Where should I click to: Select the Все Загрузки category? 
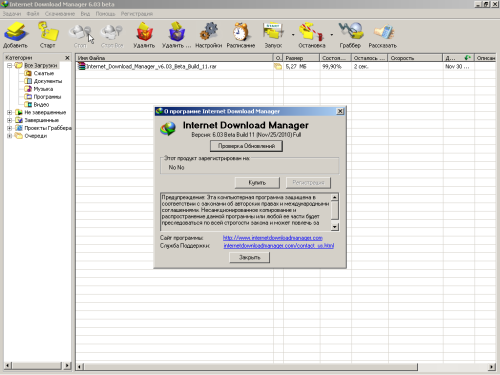coord(41,65)
